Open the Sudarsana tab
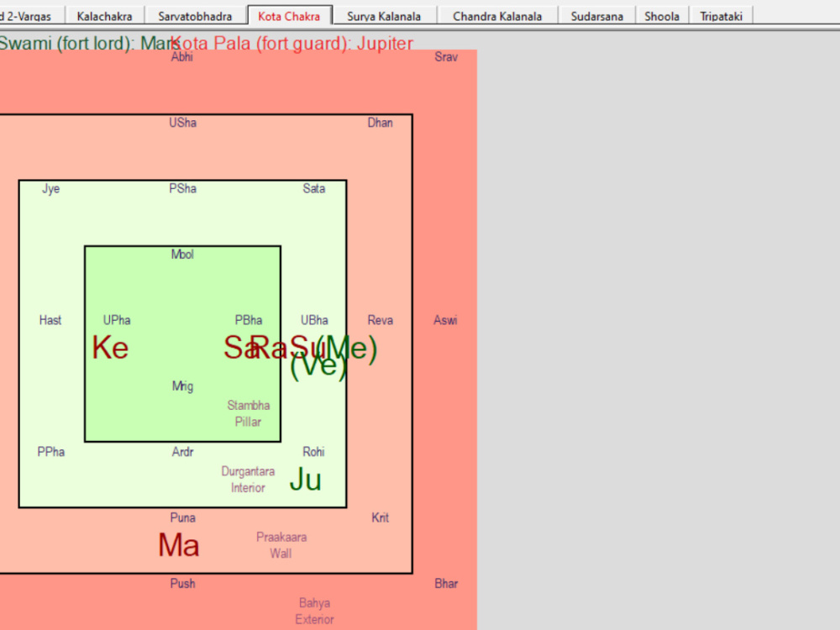The height and width of the screenshot is (630, 840). click(596, 16)
